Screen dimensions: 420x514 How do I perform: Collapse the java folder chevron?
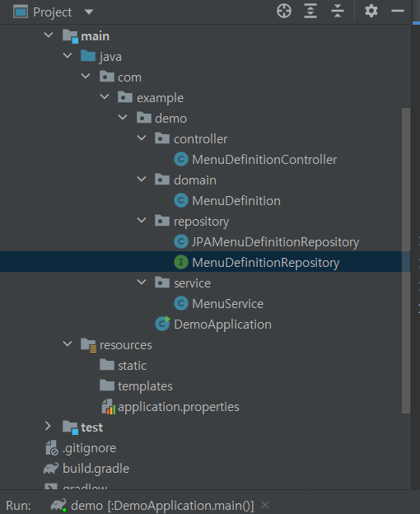pyautogui.click(x=68, y=55)
